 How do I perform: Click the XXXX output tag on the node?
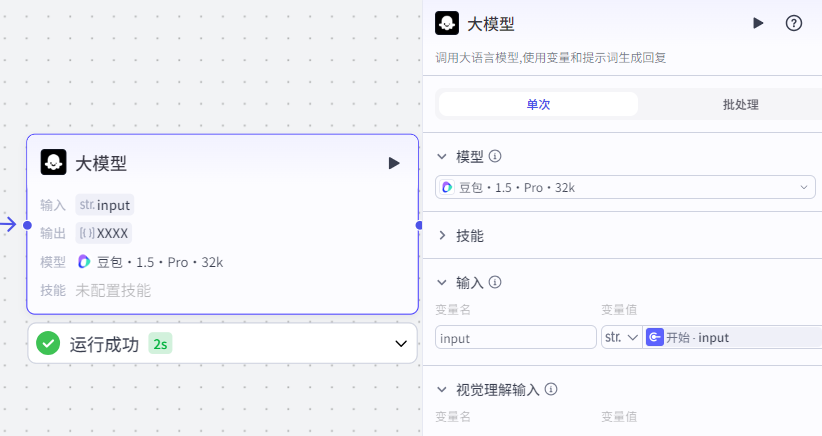coord(104,233)
